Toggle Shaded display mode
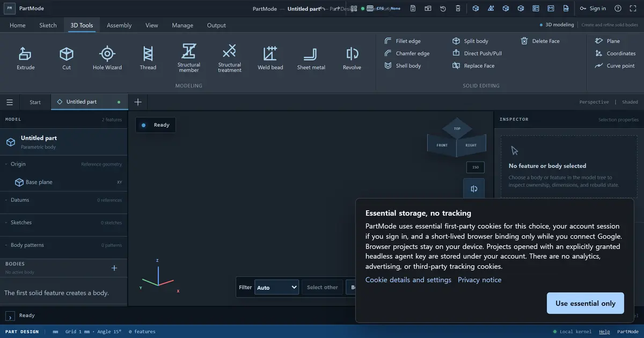Viewport: 644px width, 338px height. click(x=630, y=102)
